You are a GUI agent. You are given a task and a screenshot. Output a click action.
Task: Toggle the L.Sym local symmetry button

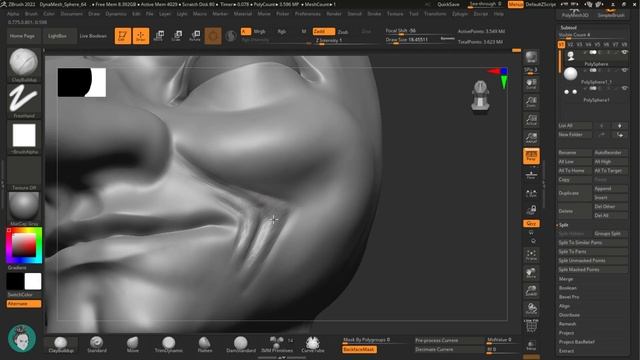531,193
